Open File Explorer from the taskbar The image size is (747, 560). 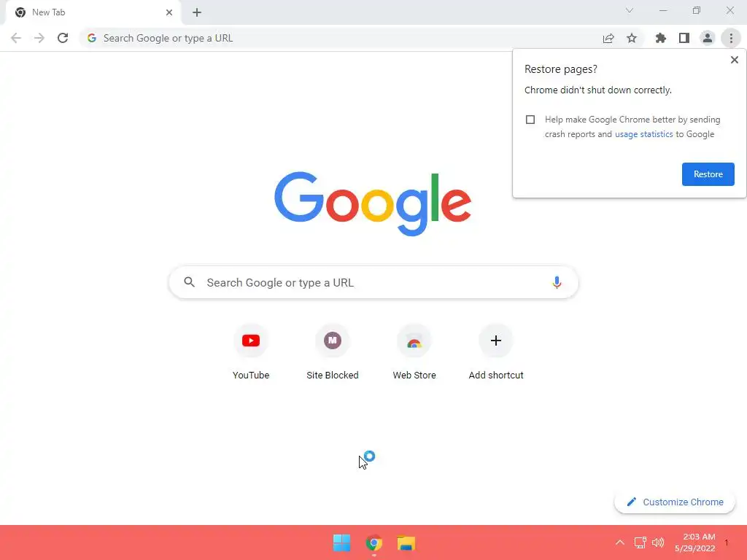406,542
